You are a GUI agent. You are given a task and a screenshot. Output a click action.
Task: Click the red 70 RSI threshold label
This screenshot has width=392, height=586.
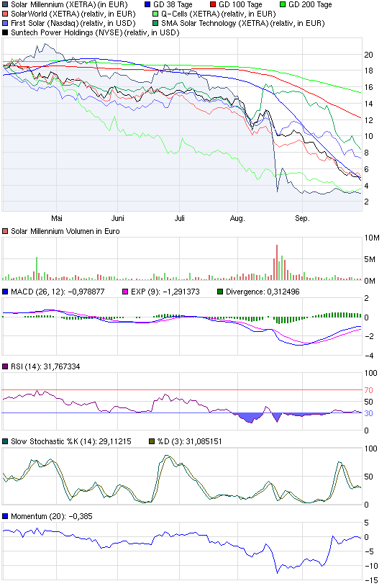[368, 390]
